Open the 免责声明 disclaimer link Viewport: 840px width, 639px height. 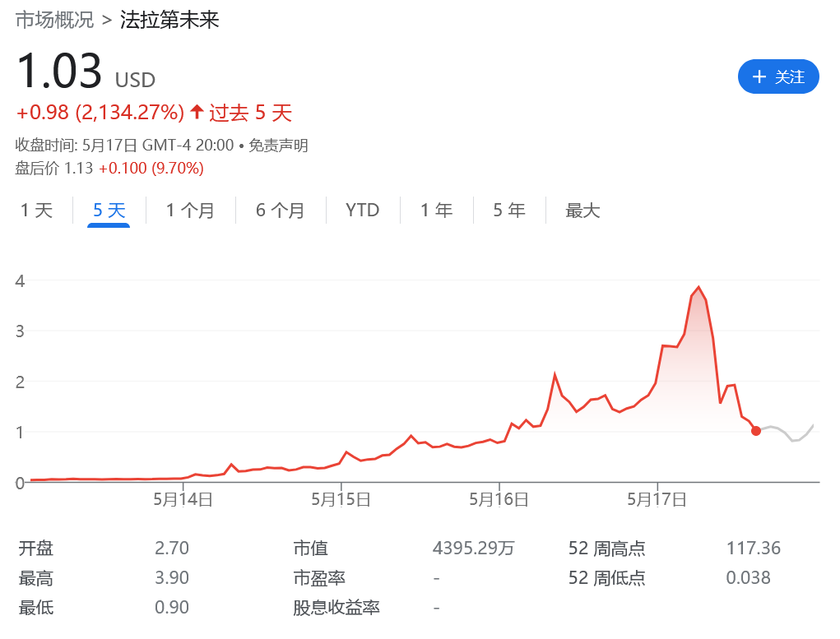(278, 146)
